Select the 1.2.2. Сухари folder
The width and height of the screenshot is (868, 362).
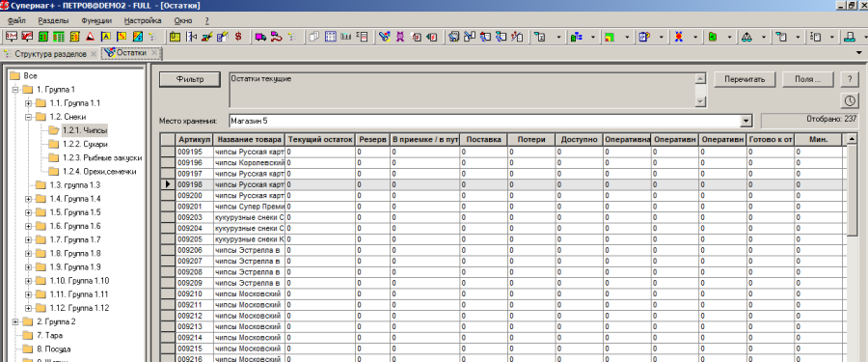tap(85, 144)
